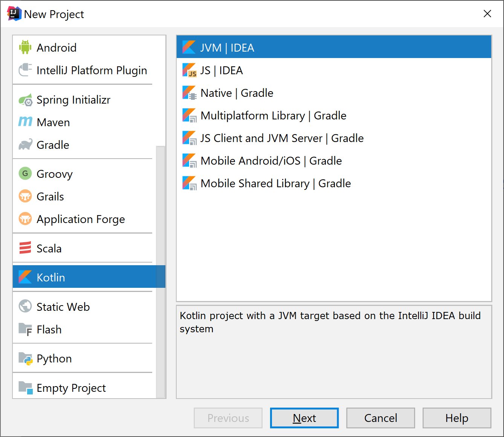Click the Maven icon in the sidebar
The width and height of the screenshot is (504, 437).
click(25, 122)
